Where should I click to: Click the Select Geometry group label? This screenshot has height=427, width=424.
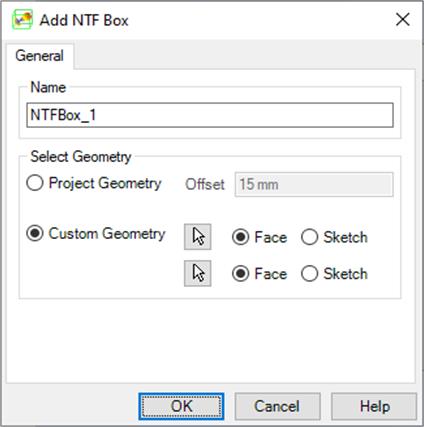(81, 157)
